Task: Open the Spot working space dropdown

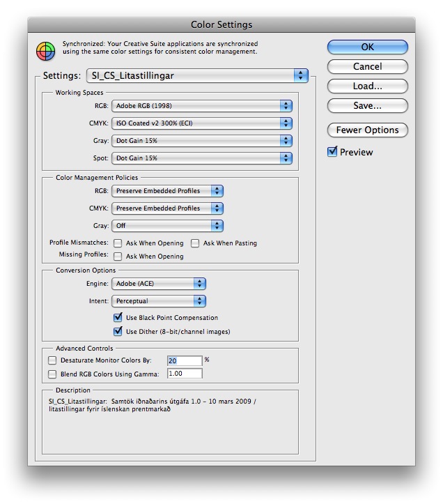Action: [202, 158]
